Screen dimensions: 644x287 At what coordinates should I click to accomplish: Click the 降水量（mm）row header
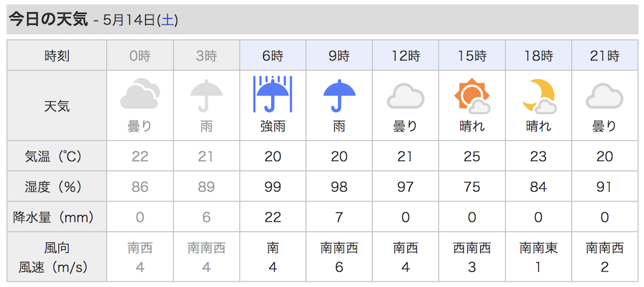[x=56, y=217]
